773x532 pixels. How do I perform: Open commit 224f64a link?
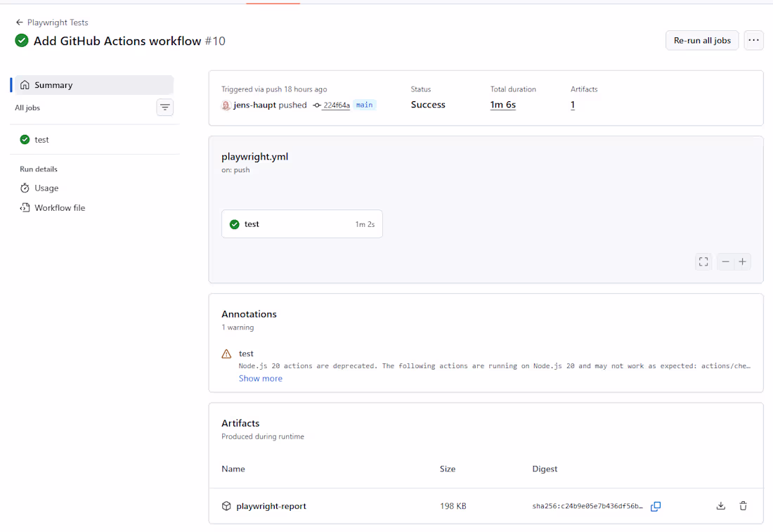[x=337, y=105]
